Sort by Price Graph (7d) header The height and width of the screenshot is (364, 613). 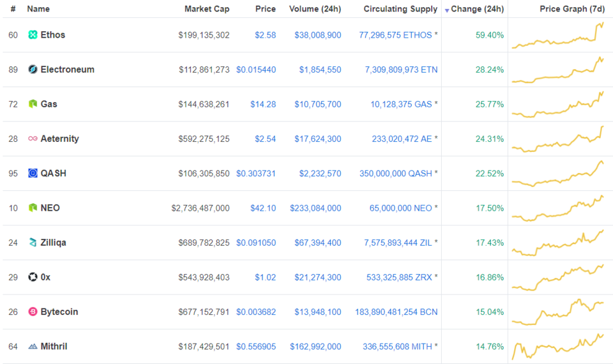tap(572, 8)
